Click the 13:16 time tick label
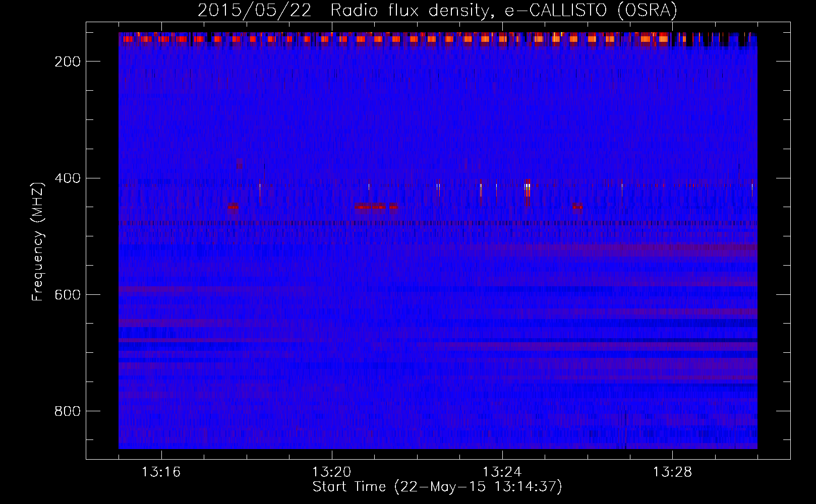Viewport: 816px width, 504px height. point(161,472)
